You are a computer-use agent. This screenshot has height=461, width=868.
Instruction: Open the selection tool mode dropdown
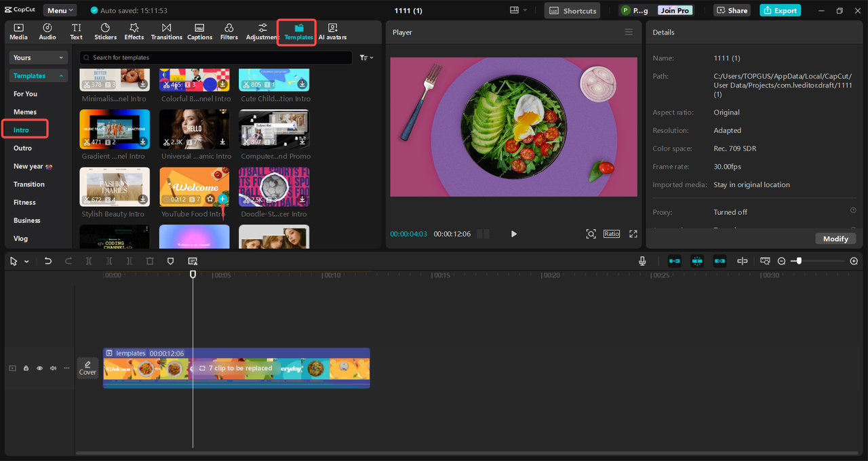26,261
